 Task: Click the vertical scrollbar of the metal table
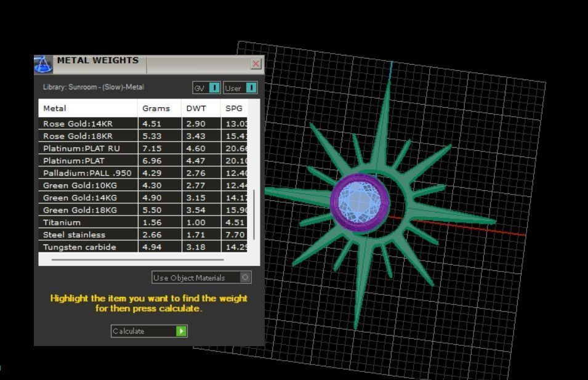tap(254, 214)
